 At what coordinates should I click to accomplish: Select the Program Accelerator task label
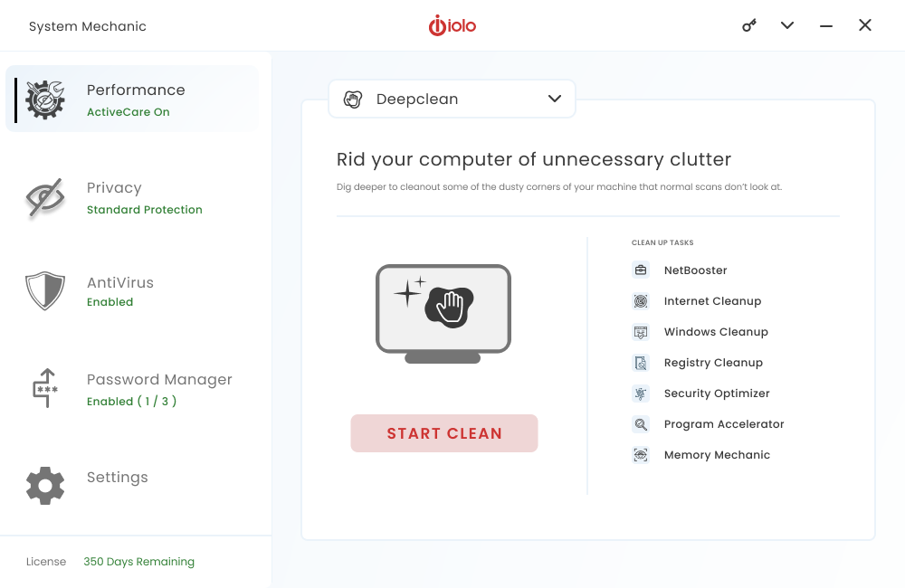tap(724, 424)
